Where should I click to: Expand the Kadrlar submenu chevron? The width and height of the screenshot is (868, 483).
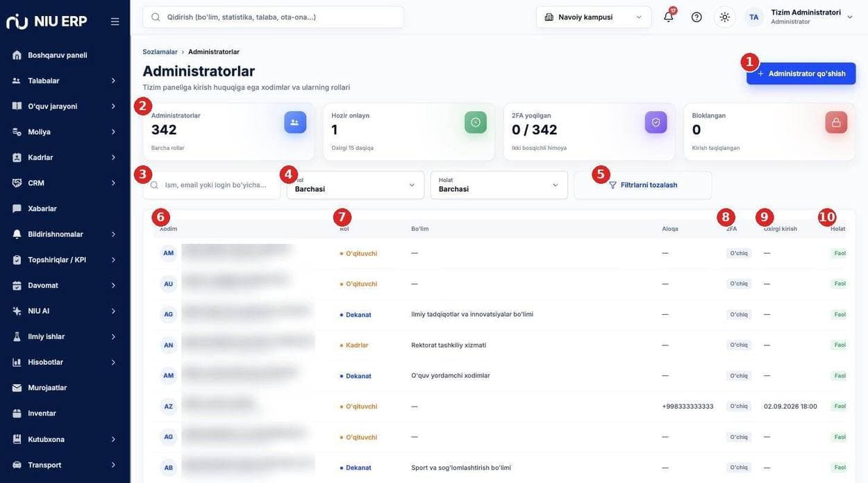click(113, 157)
